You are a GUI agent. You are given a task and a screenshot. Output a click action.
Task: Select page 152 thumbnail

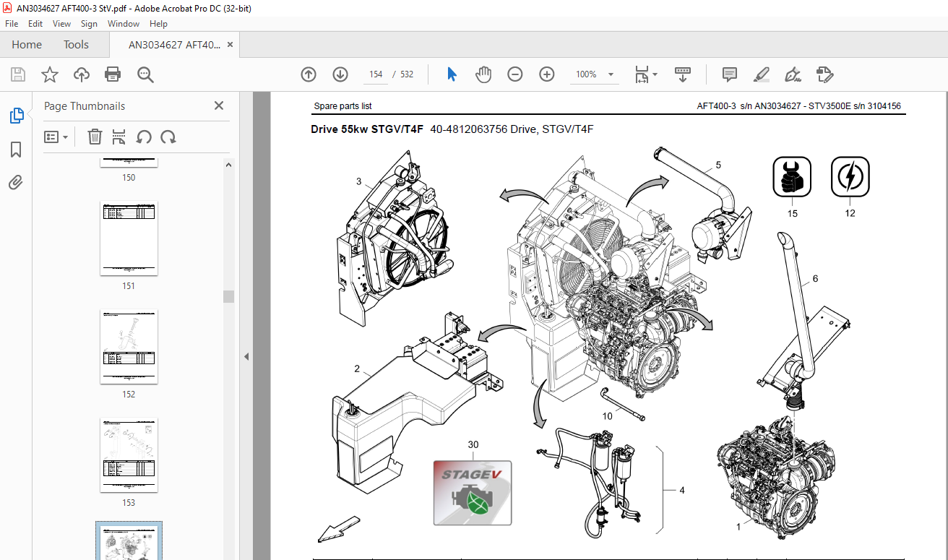click(129, 347)
